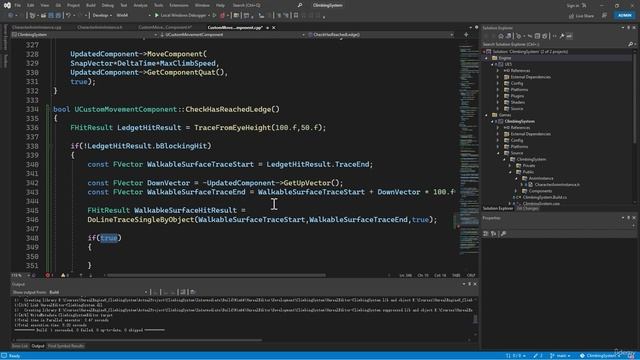Close the active CustomMovementComponent.cpp tab
The image size is (640, 360).
point(273,27)
